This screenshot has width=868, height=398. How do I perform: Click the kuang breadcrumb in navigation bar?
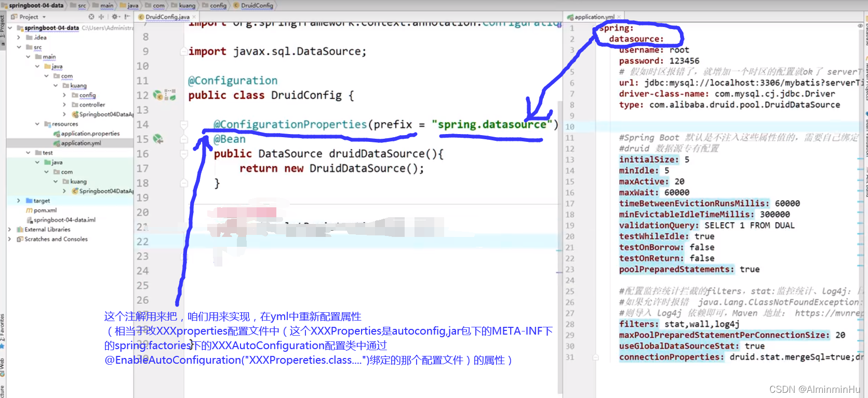pos(183,5)
